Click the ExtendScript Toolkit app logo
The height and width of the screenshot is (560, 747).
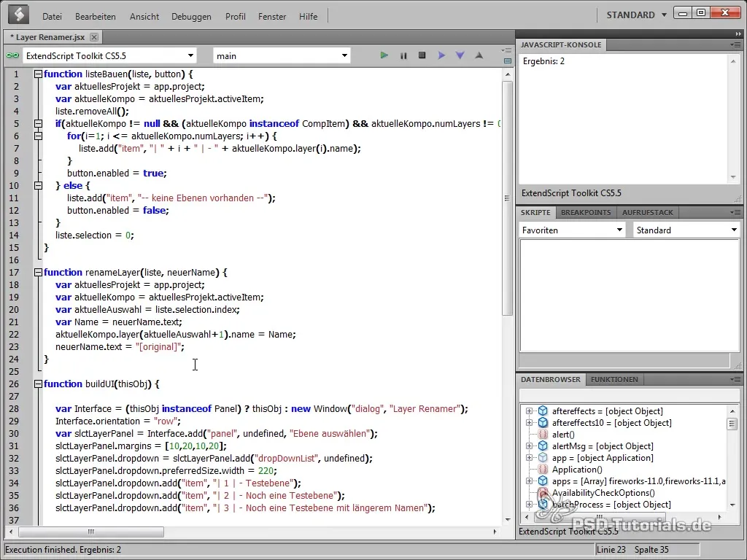point(18,15)
